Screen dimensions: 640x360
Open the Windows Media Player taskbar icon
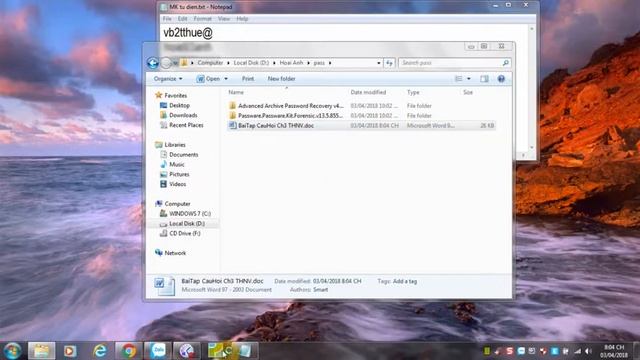coord(70,351)
